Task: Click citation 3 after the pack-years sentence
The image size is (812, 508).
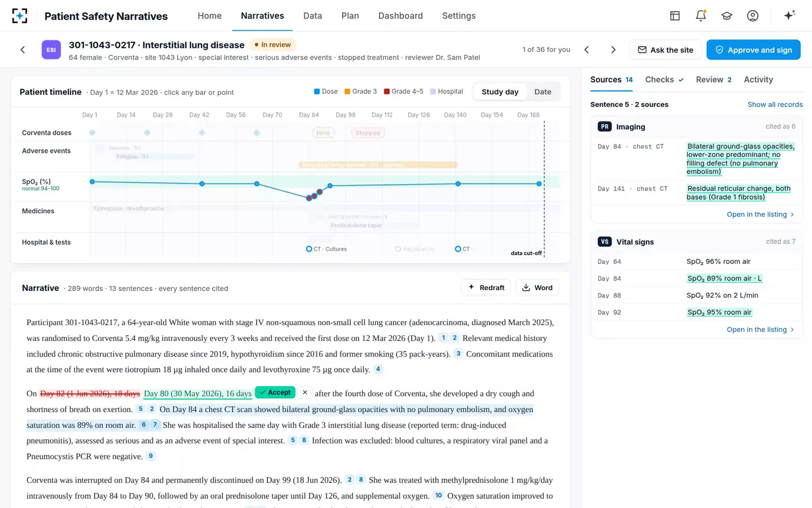Action: click(458, 354)
